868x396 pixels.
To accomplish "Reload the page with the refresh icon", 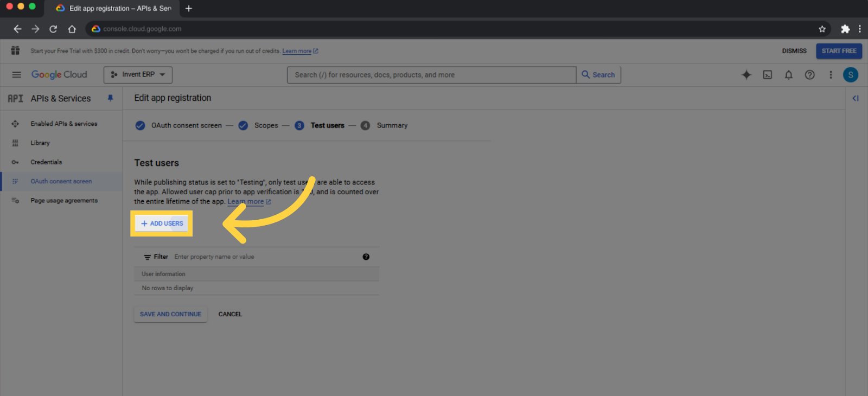I will click(x=53, y=29).
